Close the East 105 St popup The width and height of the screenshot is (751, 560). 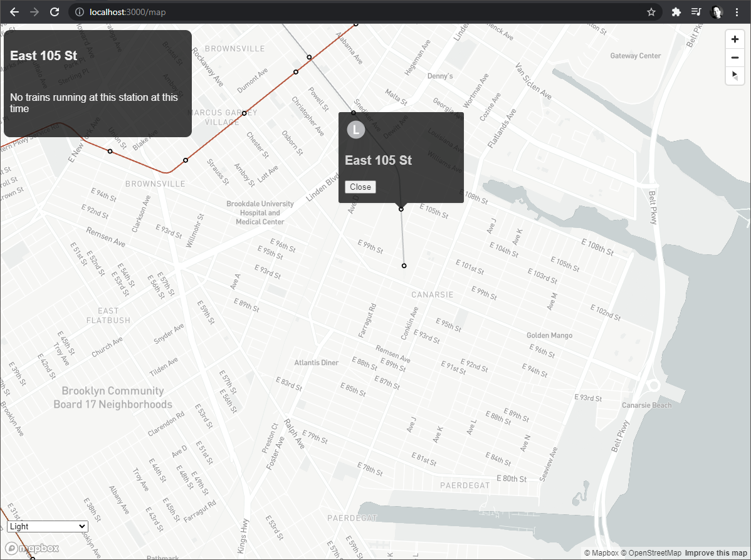point(360,187)
